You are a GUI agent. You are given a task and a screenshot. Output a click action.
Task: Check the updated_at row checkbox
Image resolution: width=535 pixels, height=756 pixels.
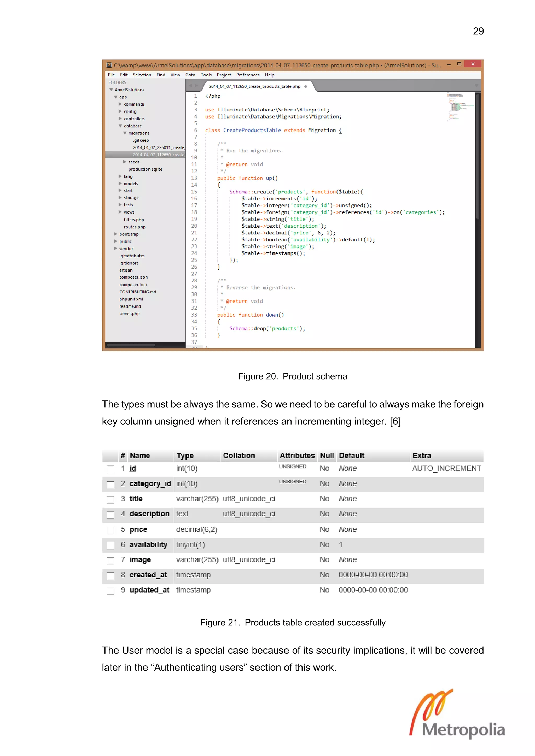pos(110,591)
